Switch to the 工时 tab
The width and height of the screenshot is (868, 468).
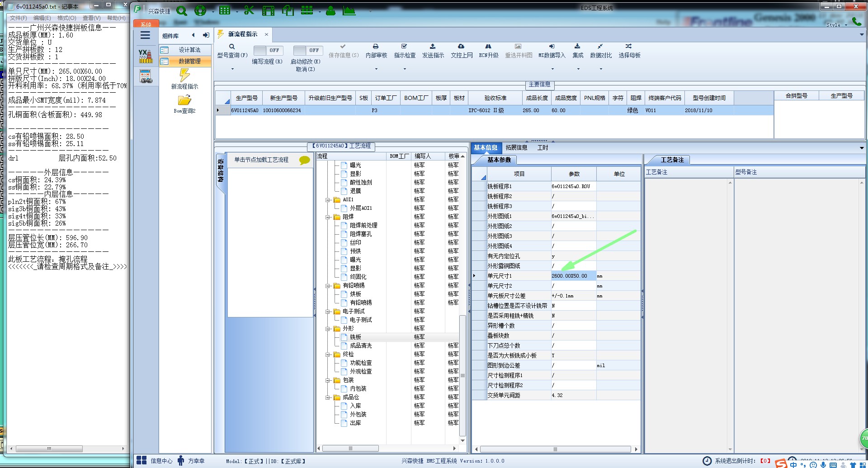[x=542, y=147]
